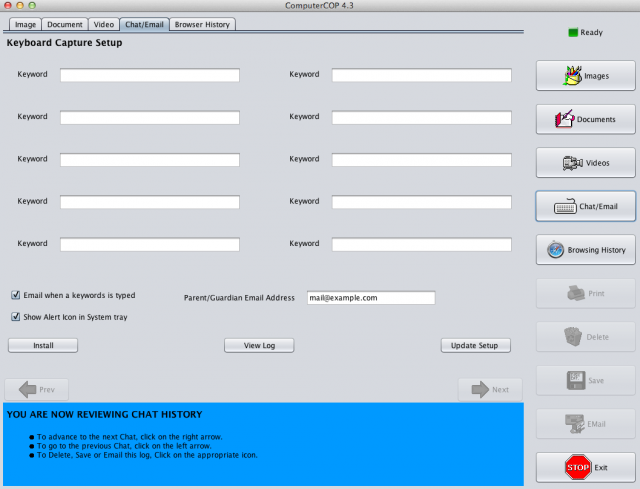Click the red close window button

8,5
